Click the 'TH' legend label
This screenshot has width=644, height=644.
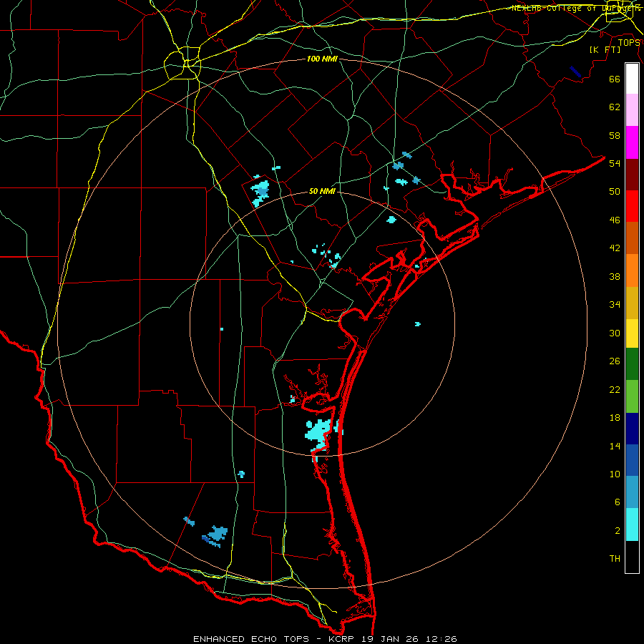coord(615,559)
